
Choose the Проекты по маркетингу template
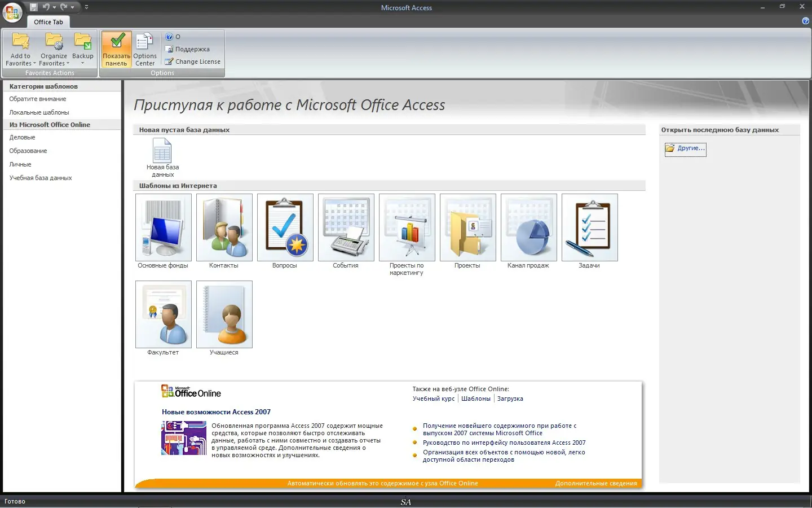407,235
